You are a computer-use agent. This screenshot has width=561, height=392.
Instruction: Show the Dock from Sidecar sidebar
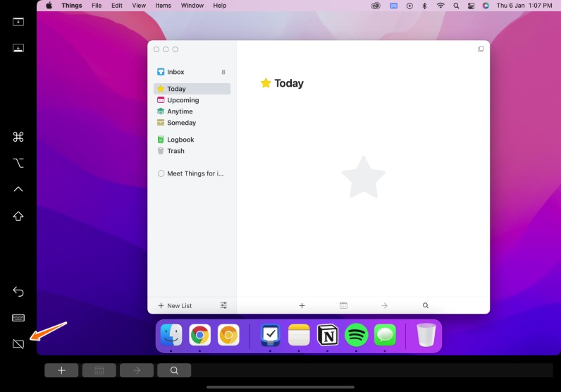(x=18, y=48)
